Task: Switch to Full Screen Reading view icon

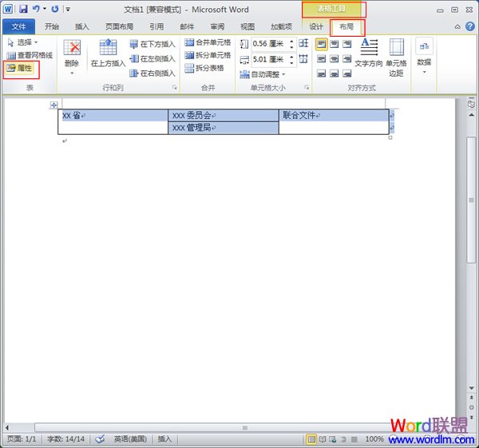Action: click(x=323, y=439)
